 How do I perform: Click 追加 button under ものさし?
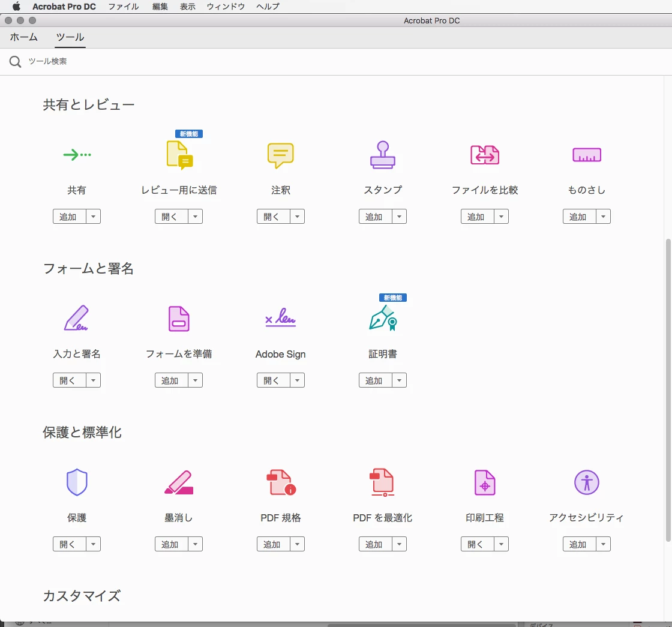click(x=580, y=217)
